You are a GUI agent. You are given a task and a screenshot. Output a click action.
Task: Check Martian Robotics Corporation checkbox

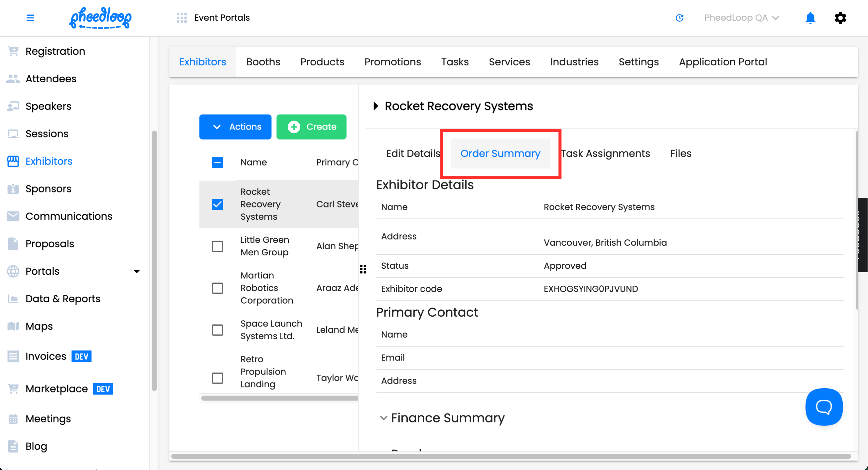tap(217, 288)
